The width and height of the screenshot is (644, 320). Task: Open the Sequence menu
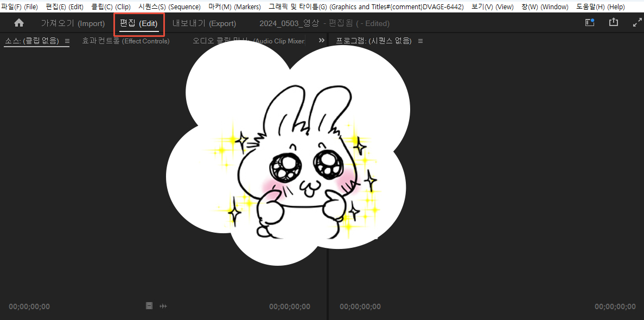170,7
